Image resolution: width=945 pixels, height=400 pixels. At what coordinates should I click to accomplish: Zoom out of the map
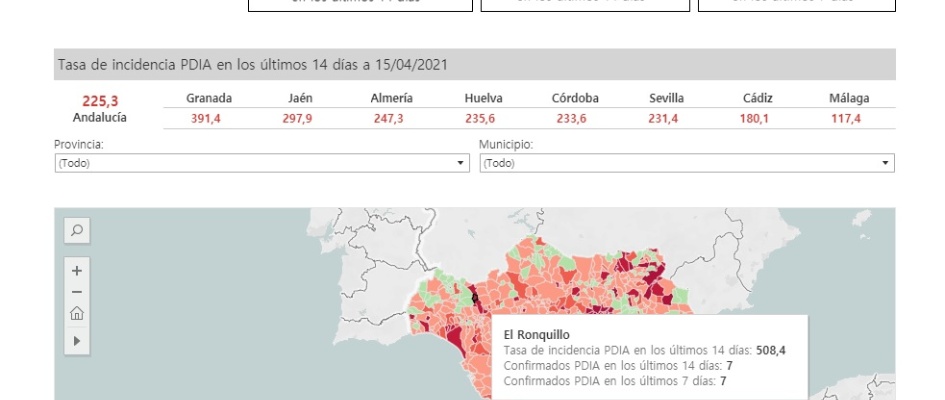click(77, 291)
